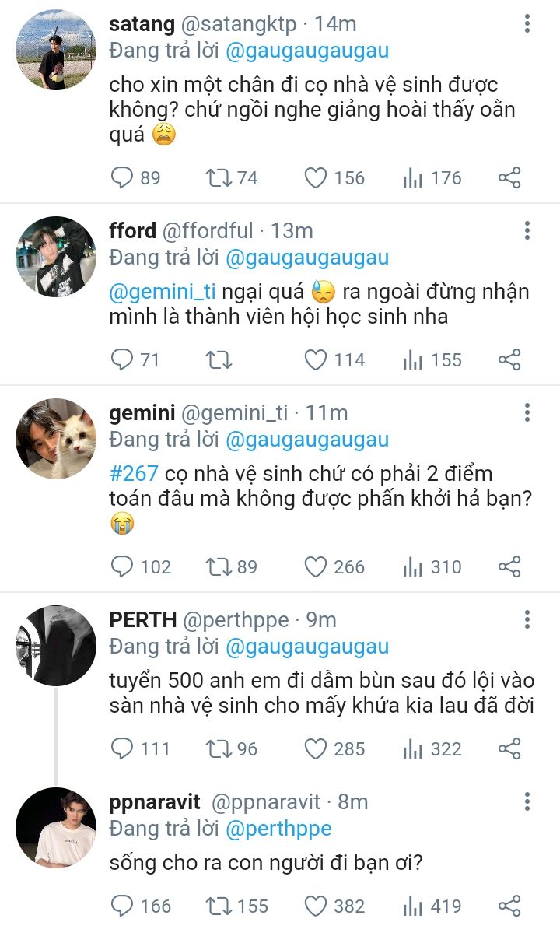560x929 pixels.
Task: Open the #267 hashtag in gemini's tweet
Action: 134,473
